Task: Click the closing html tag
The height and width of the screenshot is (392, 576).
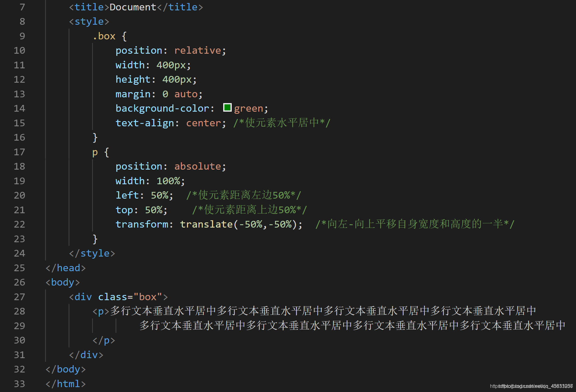Action: click(x=66, y=384)
